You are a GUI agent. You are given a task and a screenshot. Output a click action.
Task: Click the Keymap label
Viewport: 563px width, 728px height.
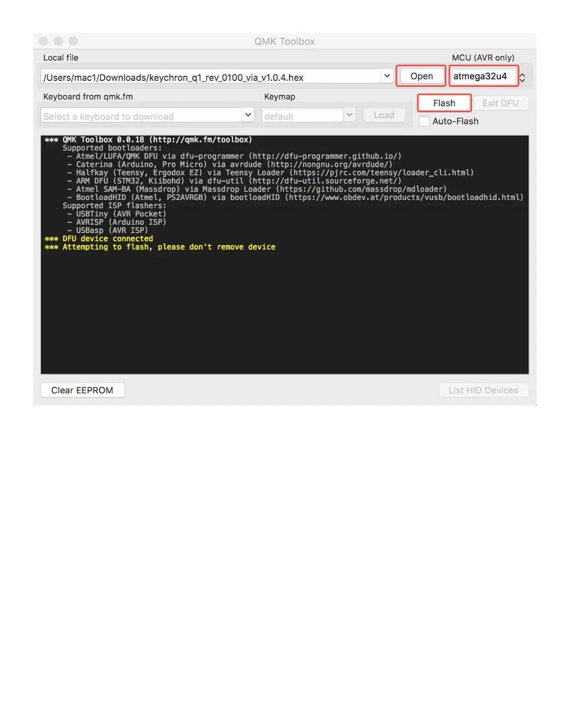pyautogui.click(x=280, y=97)
